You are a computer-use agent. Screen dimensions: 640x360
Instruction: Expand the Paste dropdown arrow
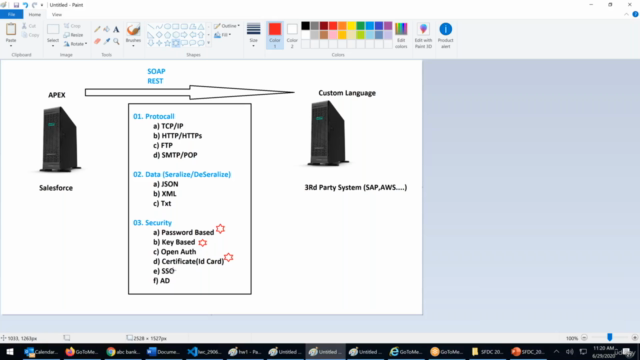coord(11,45)
